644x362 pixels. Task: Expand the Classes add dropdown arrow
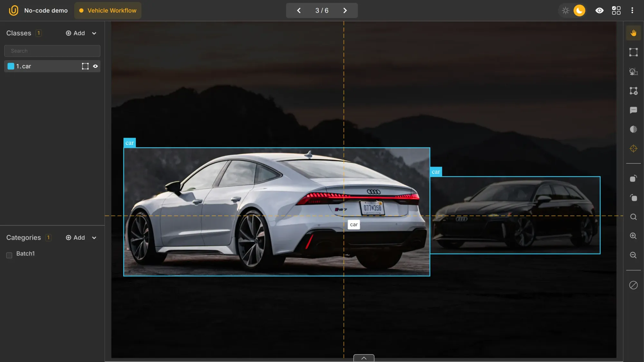(94, 33)
